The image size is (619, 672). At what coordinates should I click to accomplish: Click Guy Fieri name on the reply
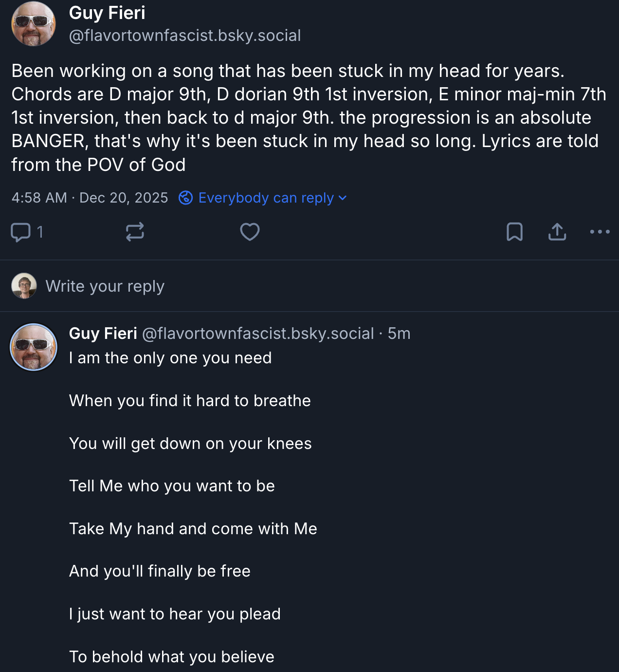tap(103, 334)
